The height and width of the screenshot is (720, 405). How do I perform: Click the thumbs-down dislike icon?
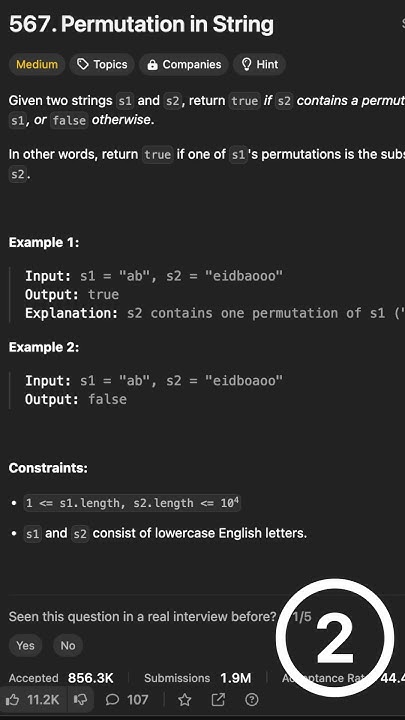81,700
